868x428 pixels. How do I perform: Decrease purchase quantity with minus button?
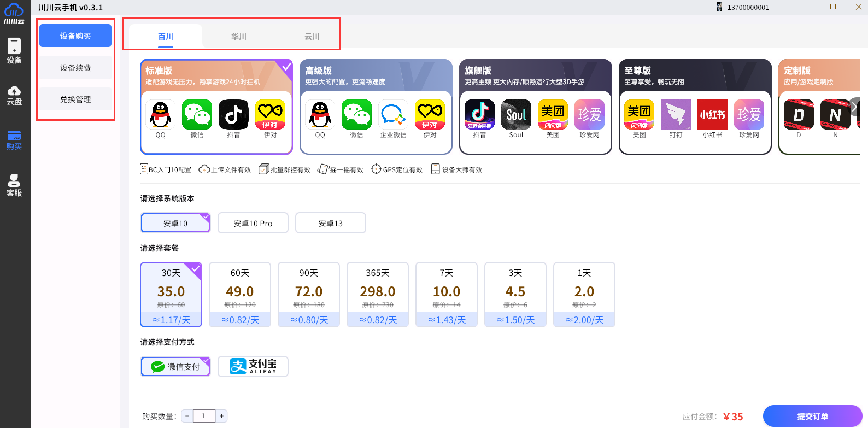187,416
